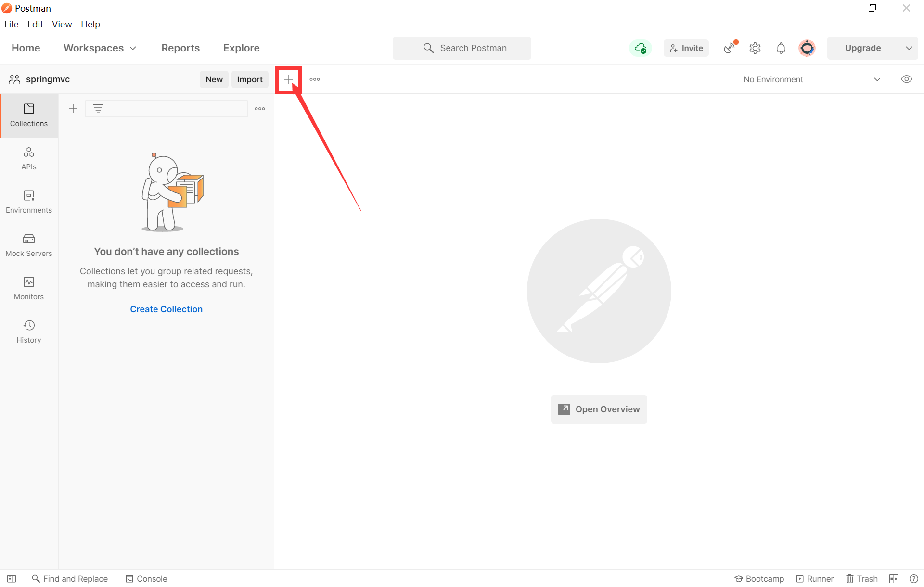
Task: Click the Upgrade button
Action: pyautogui.click(x=863, y=48)
